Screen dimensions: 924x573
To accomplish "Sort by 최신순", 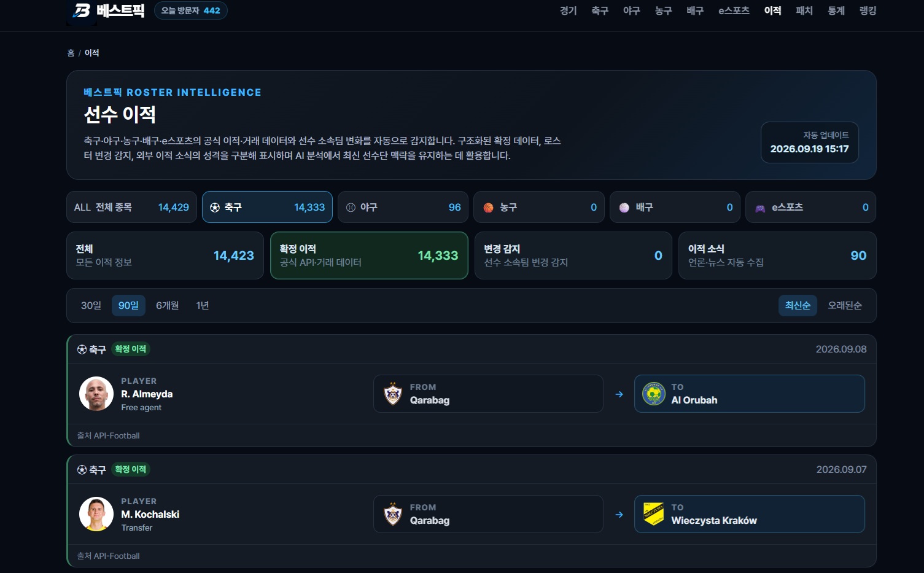I will 798,305.
